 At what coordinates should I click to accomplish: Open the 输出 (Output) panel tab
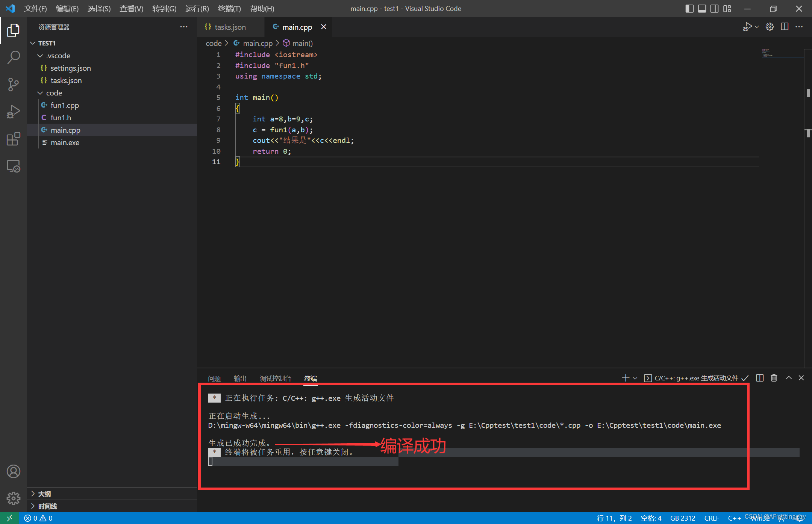click(240, 378)
